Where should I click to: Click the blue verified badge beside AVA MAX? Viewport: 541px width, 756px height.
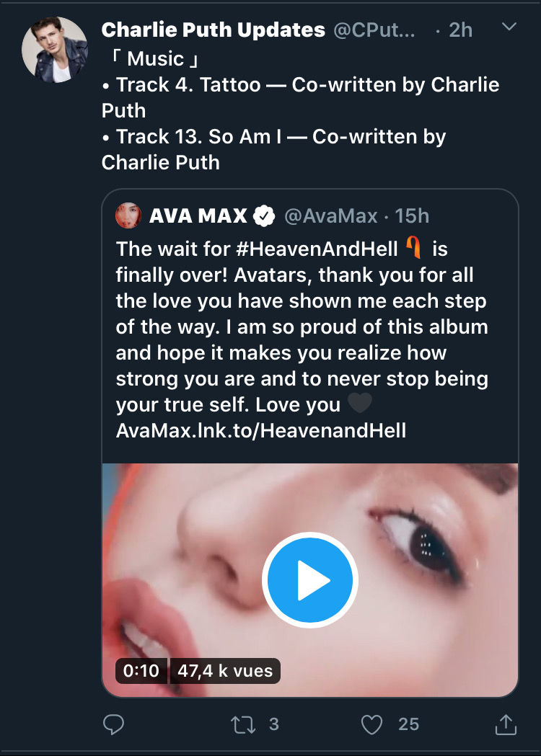click(x=265, y=215)
